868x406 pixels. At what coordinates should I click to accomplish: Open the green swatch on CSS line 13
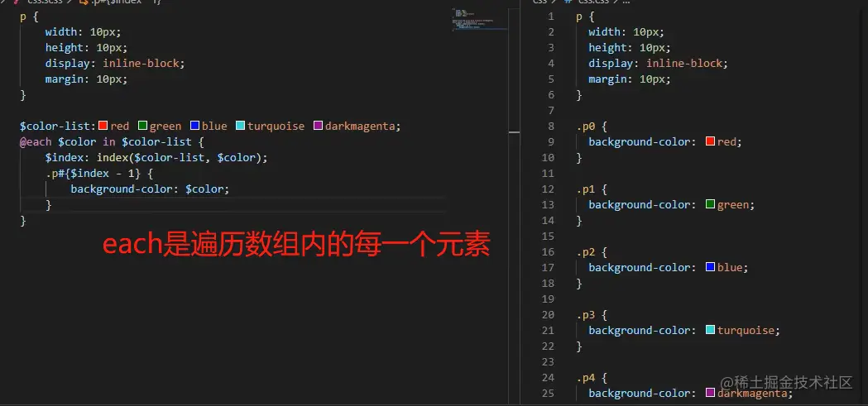(x=711, y=205)
